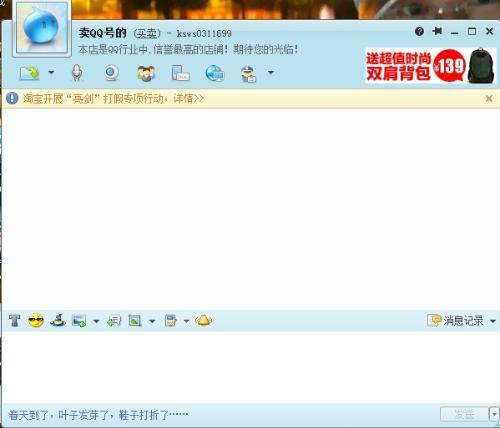Expand the 消息记录 dropdown arrow
Image resolution: width=500 pixels, height=428 pixels.
tap(493, 321)
